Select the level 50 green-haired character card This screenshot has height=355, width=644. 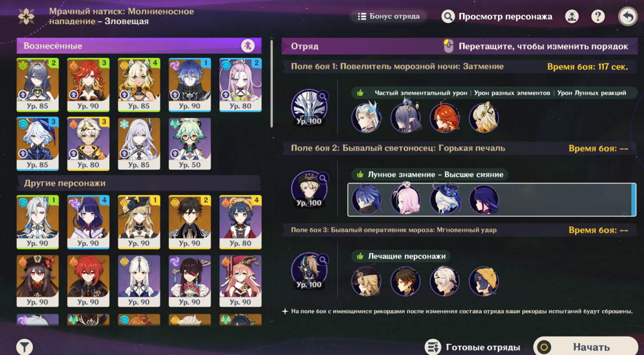tap(190, 143)
